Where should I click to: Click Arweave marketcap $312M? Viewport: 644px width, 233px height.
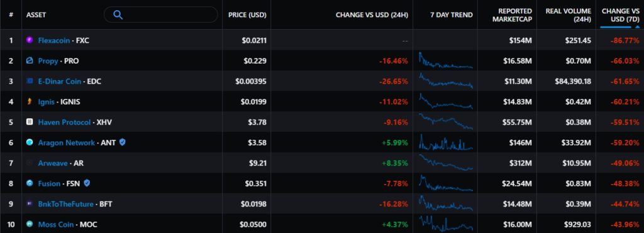click(x=521, y=163)
